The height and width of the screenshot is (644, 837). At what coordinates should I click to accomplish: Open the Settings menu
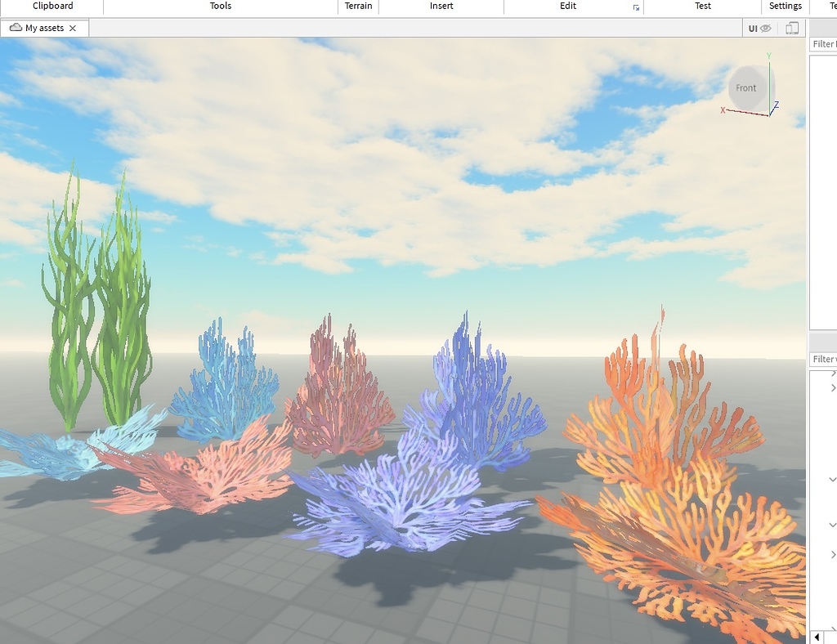pyautogui.click(x=785, y=6)
